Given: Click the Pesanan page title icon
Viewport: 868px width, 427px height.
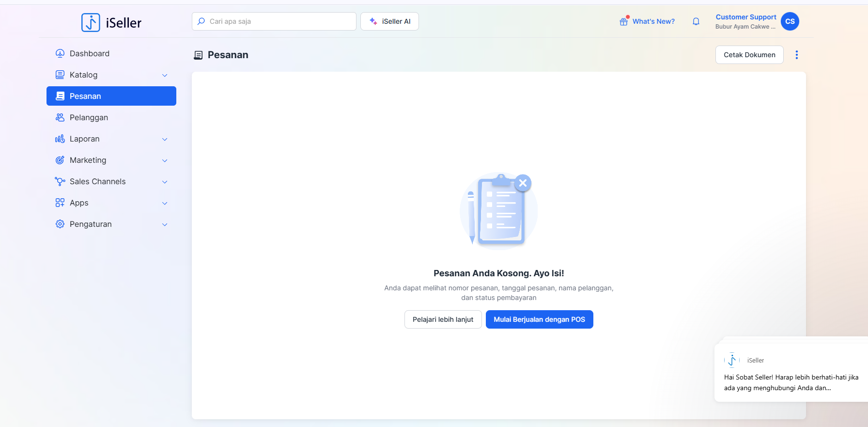Looking at the screenshot, I should point(198,55).
